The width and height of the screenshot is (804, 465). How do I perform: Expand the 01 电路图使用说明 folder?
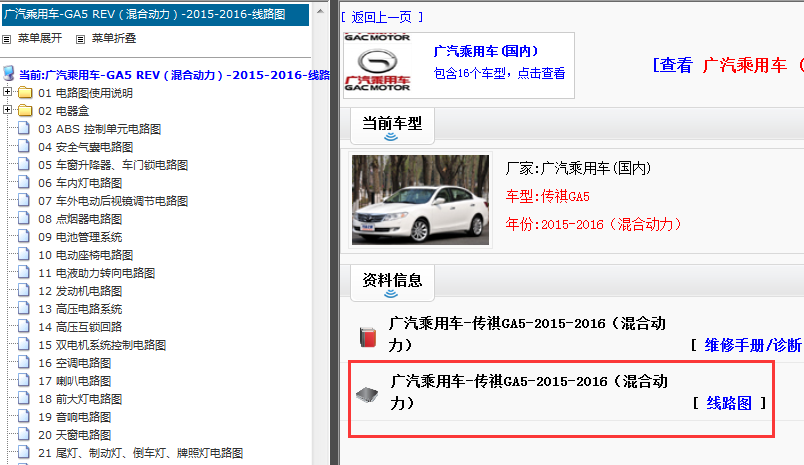pyautogui.click(x=7, y=92)
